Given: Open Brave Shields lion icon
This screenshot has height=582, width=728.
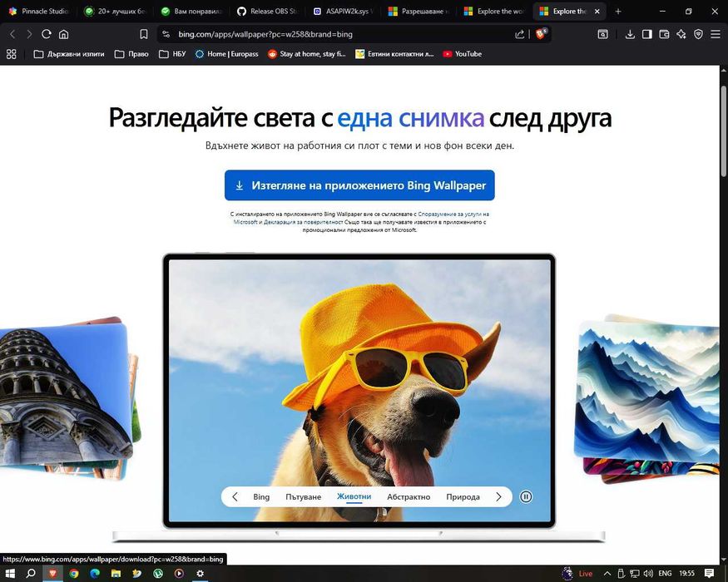Looking at the screenshot, I should click(x=541, y=34).
